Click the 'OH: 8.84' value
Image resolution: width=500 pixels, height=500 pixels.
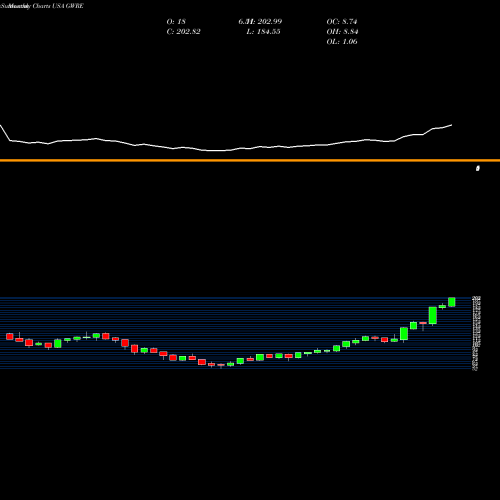[x=342, y=32]
